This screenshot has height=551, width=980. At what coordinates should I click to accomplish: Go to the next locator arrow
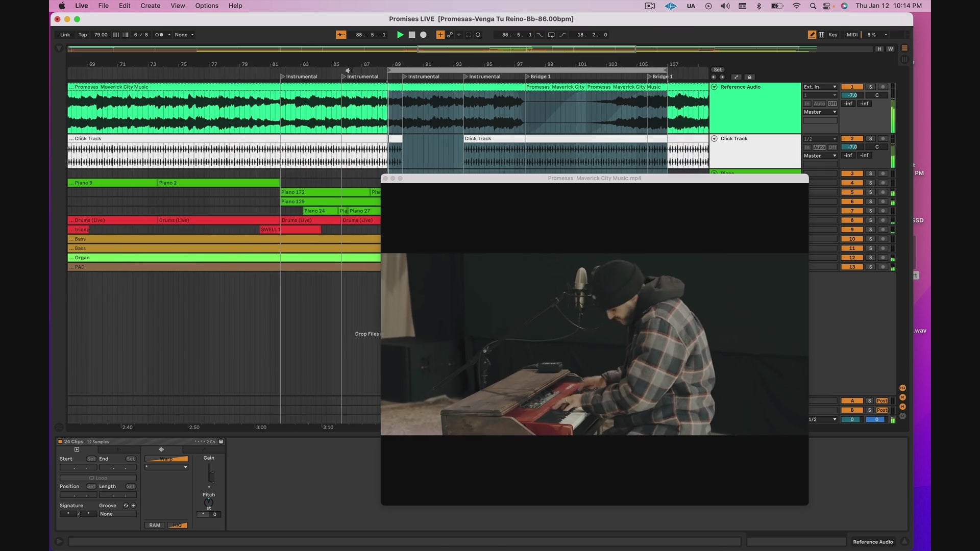[722, 77]
